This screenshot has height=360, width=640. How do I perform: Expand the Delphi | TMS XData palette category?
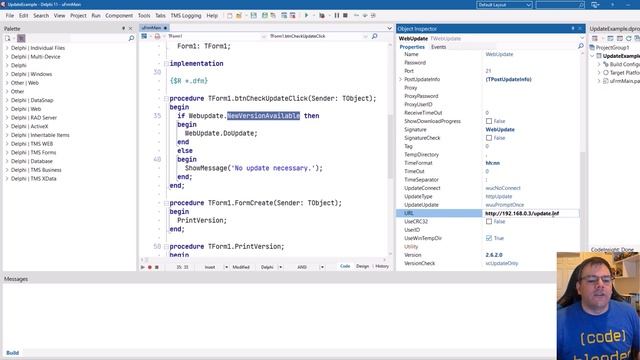[7, 179]
